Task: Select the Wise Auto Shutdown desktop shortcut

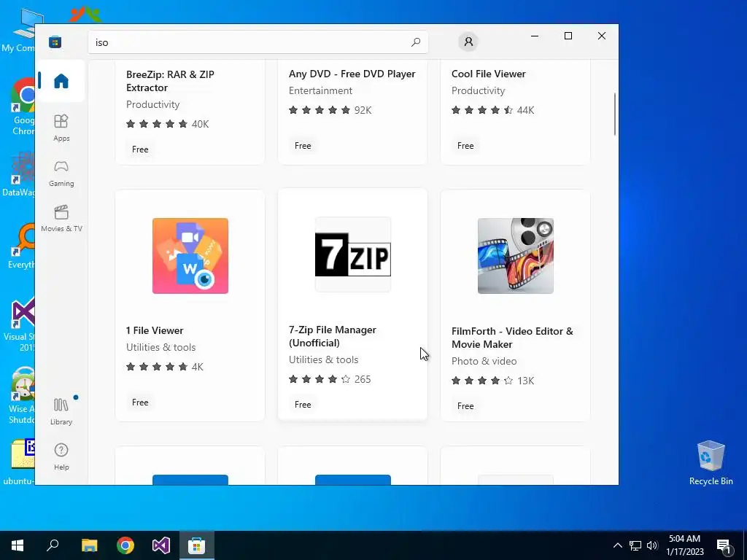Action: (x=22, y=395)
